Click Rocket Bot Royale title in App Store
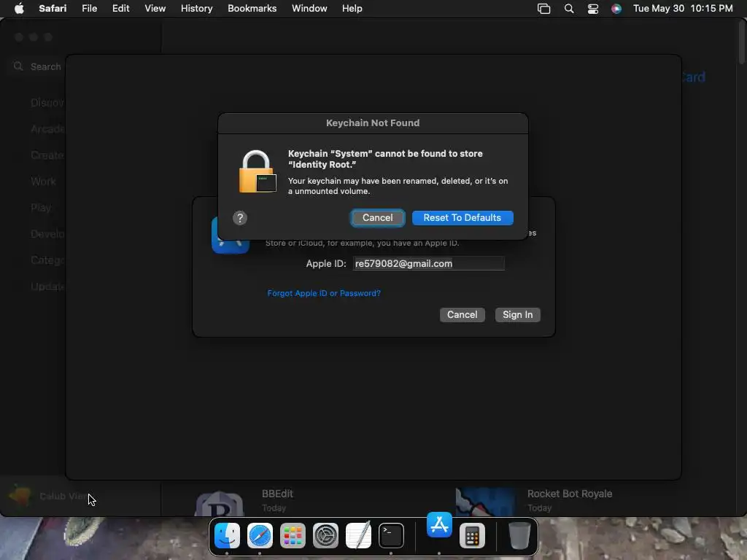 point(569,494)
